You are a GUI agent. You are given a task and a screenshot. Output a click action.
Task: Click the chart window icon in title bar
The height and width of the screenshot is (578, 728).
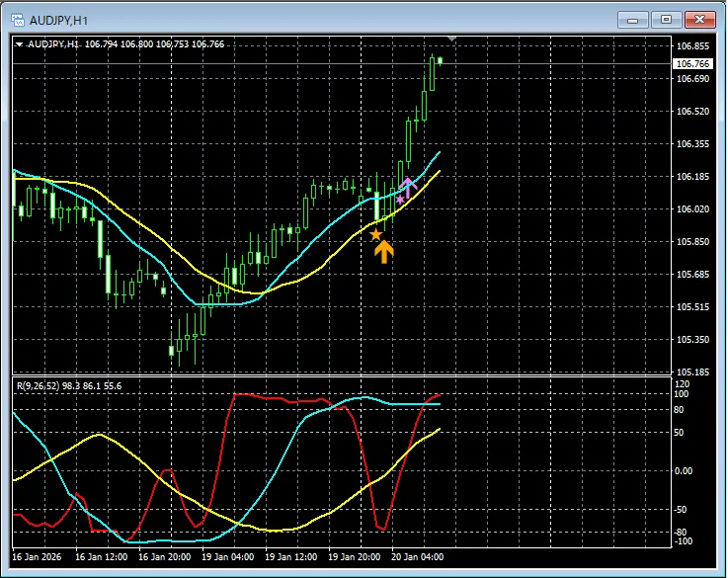[16, 20]
